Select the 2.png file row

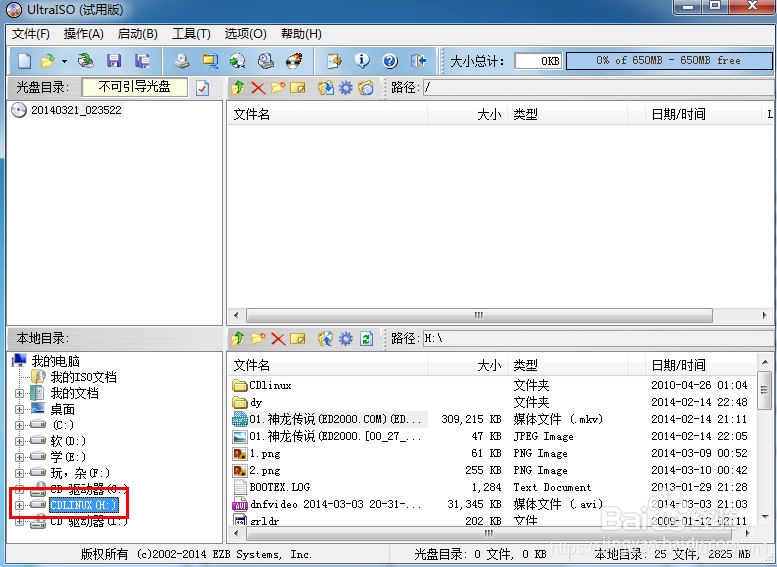tap(491, 470)
